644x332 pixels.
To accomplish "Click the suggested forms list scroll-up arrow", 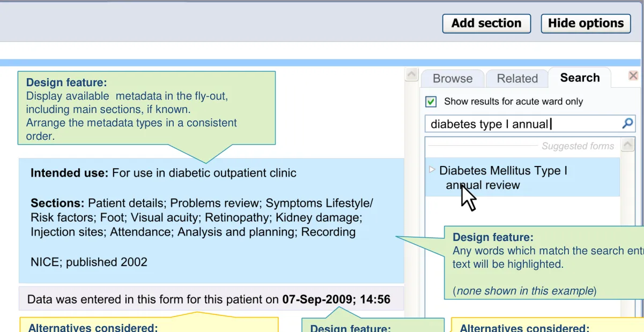I will tap(627, 145).
